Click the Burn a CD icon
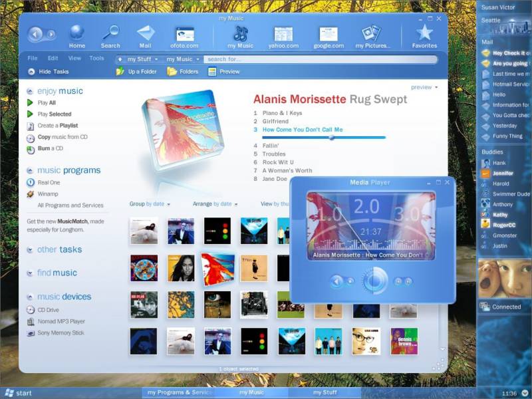Viewport: 532px width, 399px height. [x=31, y=150]
